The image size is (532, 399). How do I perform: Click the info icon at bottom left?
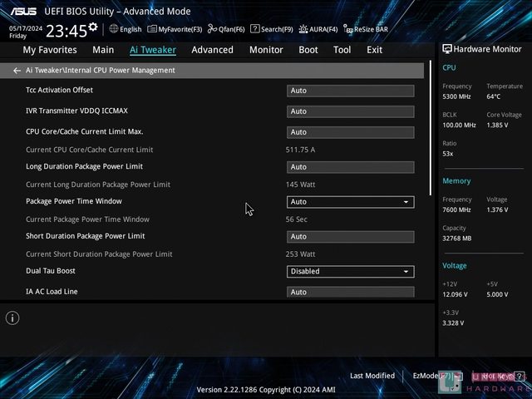12,318
